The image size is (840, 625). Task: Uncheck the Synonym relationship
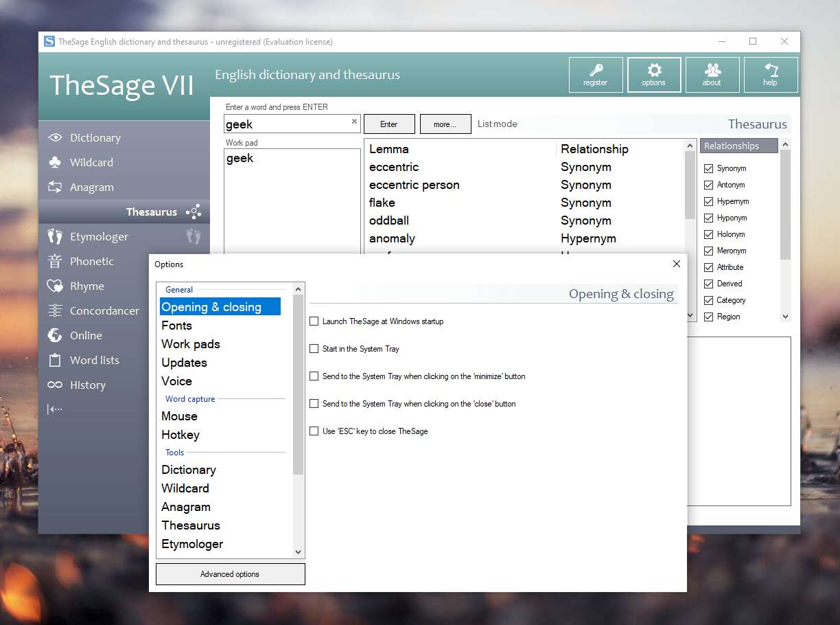[709, 168]
